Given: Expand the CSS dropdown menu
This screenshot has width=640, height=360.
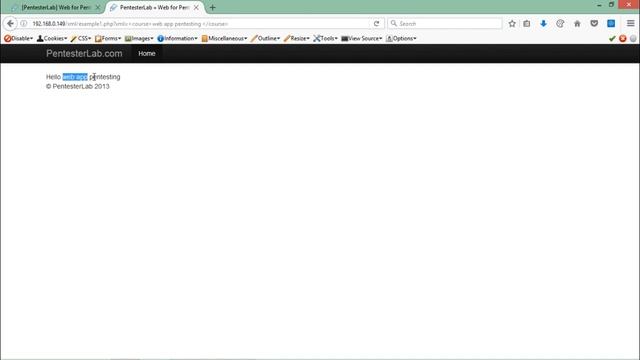Looking at the screenshot, I should tap(81, 38).
